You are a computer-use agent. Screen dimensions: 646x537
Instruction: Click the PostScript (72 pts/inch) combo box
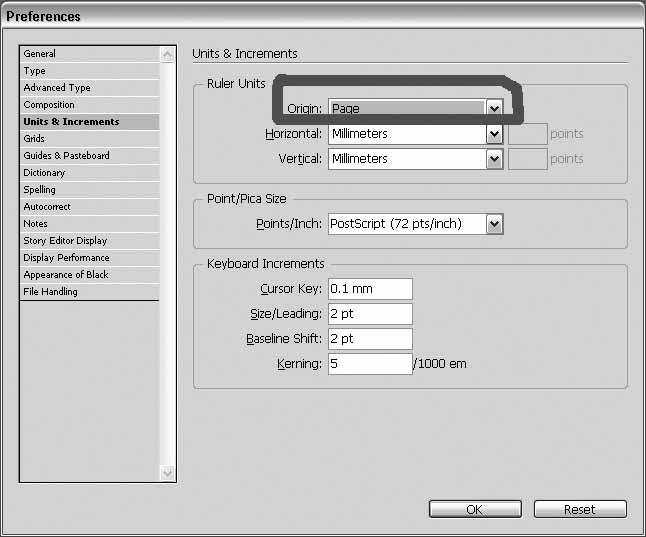click(x=416, y=224)
